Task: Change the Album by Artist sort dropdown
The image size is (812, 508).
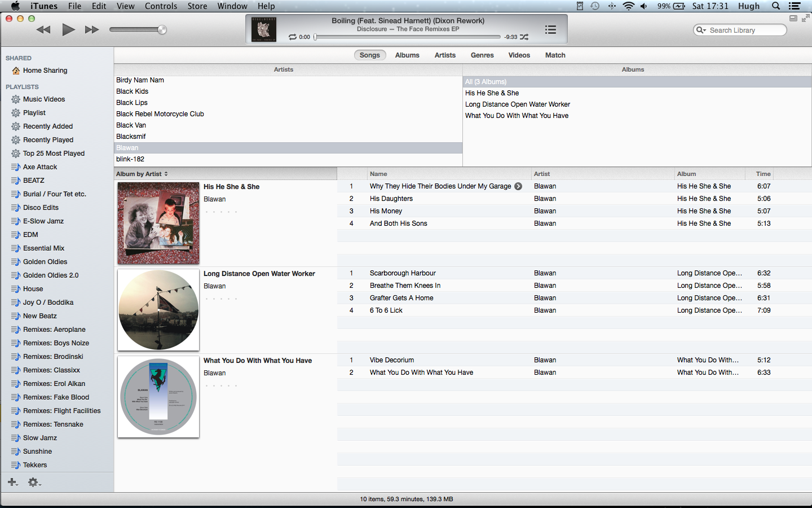Action: point(142,174)
